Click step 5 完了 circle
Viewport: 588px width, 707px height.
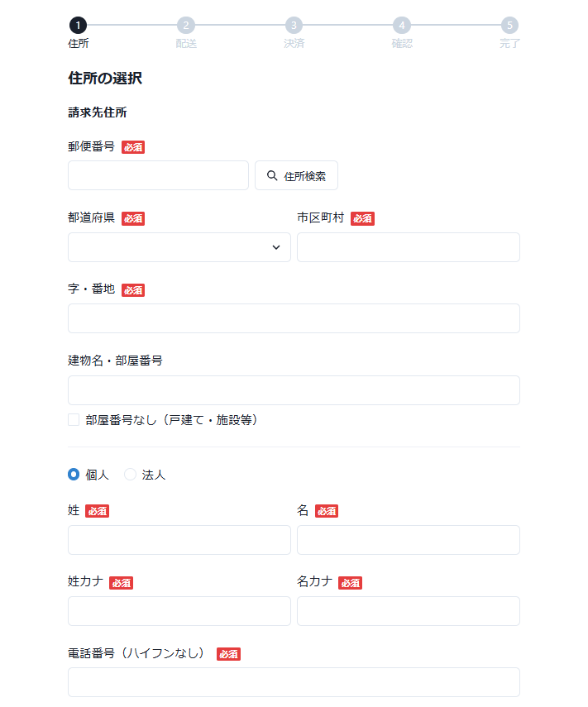point(509,26)
